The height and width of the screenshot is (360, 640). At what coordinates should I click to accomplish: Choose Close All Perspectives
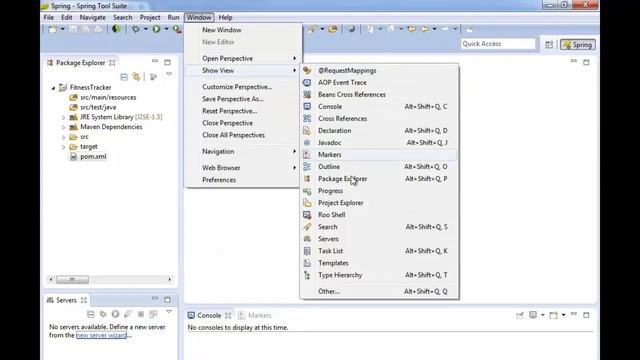point(242,135)
